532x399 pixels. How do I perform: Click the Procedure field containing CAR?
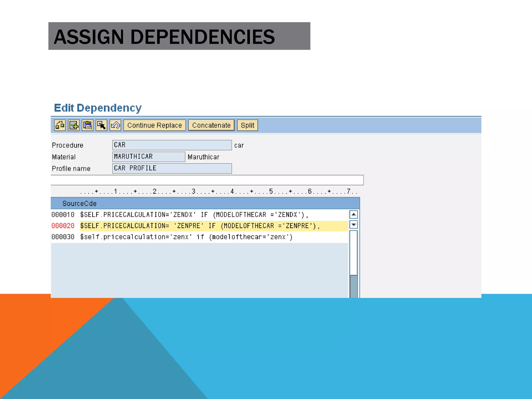pyautogui.click(x=172, y=145)
